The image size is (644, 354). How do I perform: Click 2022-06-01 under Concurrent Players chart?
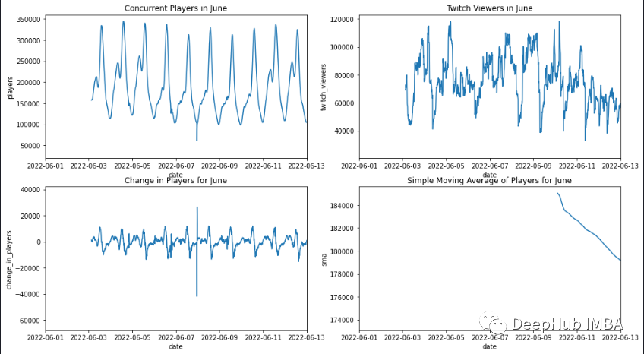coord(46,166)
